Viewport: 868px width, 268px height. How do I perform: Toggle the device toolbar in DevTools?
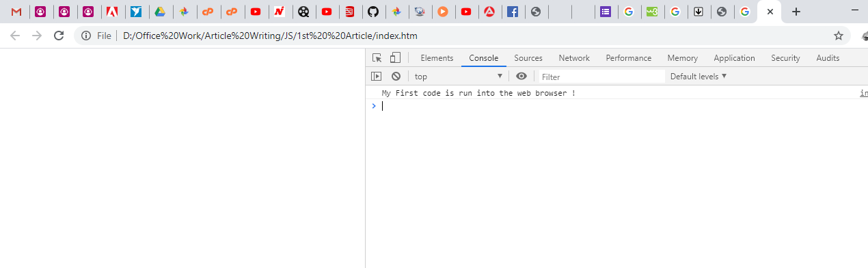(x=395, y=58)
